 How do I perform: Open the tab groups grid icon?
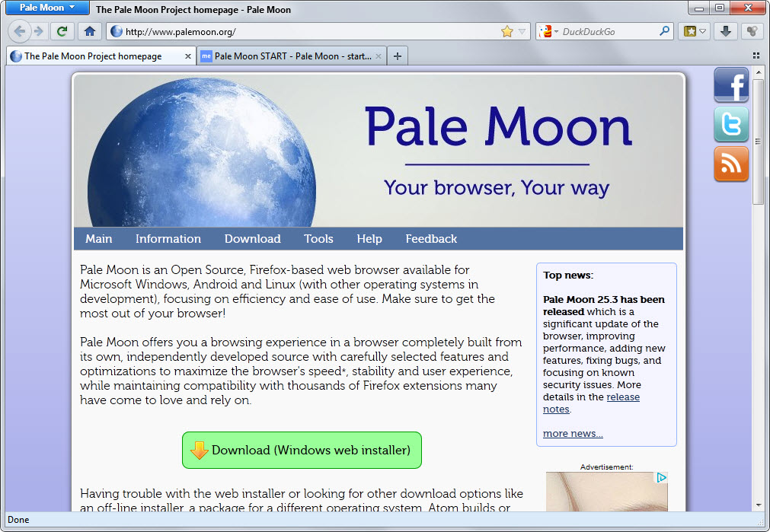(x=756, y=56)
